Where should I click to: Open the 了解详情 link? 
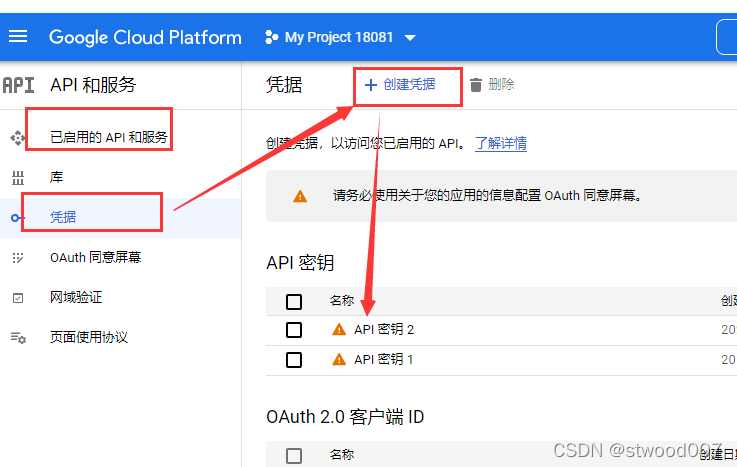coord(501,143)
